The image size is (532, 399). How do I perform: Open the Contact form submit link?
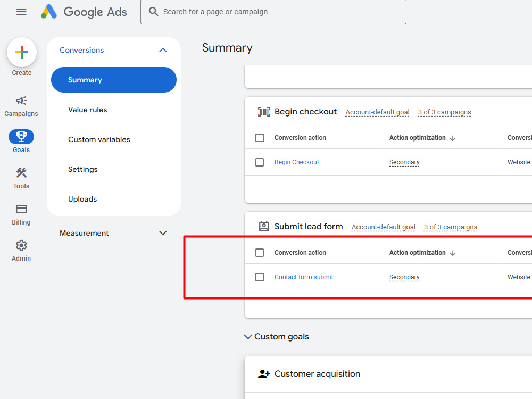[x=304, y=277]
